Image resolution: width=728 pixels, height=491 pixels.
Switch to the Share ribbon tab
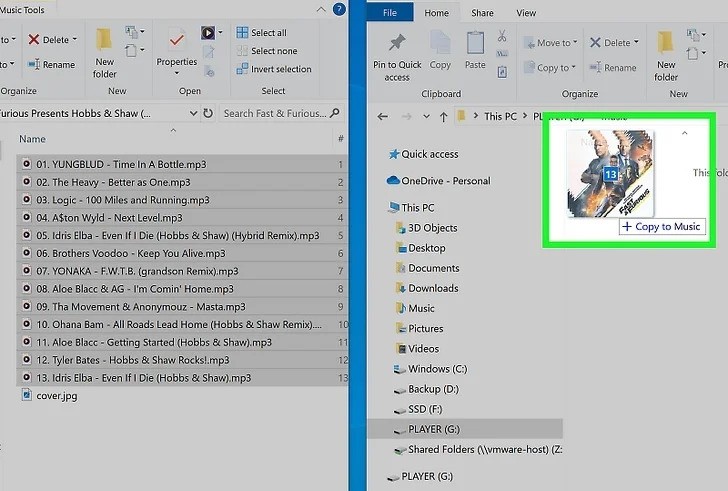tap(482, 13)
